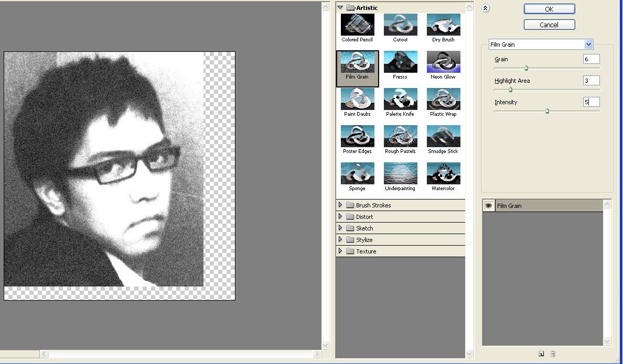Image resolution: width=623 pixels, height=364 pixels.
Task: Select the Film Grain filter thumbnail
Action: coord(357,62)
